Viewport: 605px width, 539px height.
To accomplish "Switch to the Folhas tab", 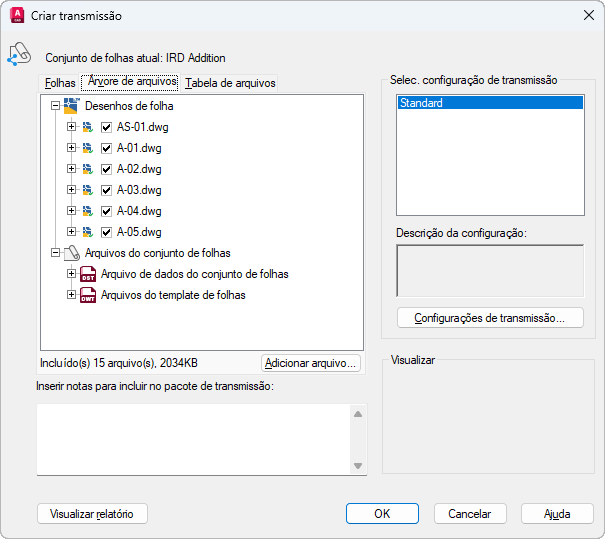I will point(60,83).
